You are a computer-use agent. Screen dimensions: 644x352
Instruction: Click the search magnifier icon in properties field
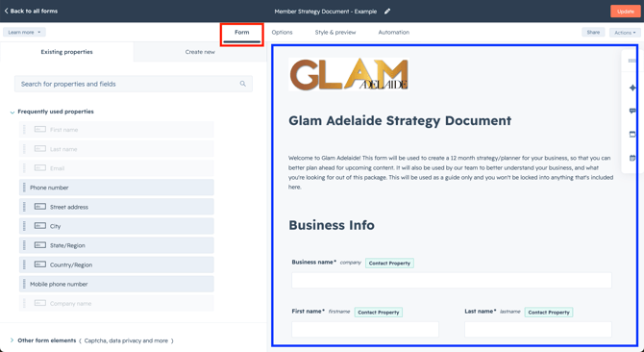(x=243, y=84)
